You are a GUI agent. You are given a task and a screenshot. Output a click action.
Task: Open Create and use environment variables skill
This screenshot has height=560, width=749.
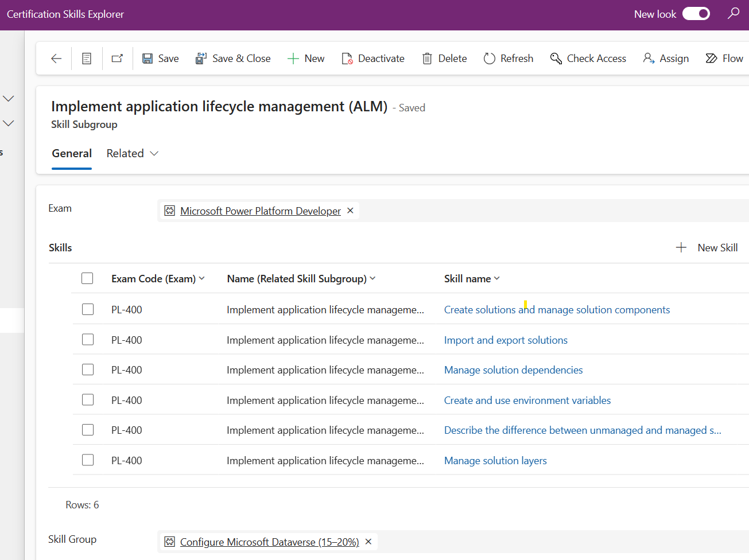point(527,400)
